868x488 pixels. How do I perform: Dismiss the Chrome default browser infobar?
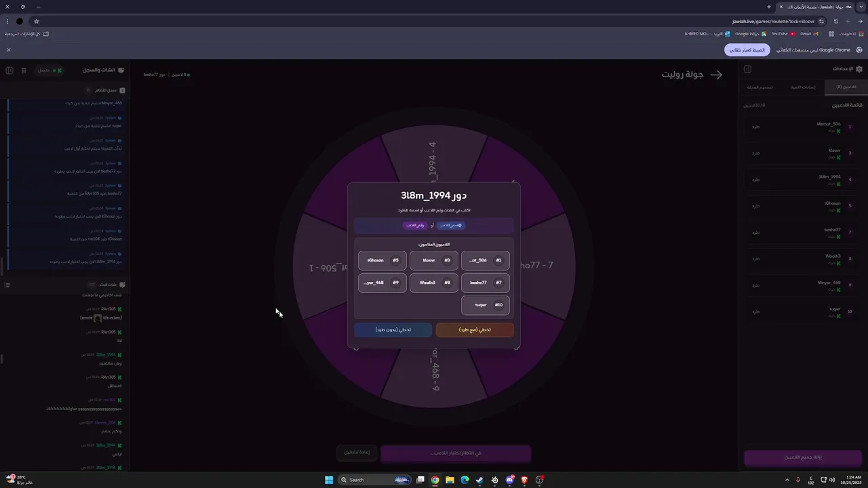pos(9,50)
